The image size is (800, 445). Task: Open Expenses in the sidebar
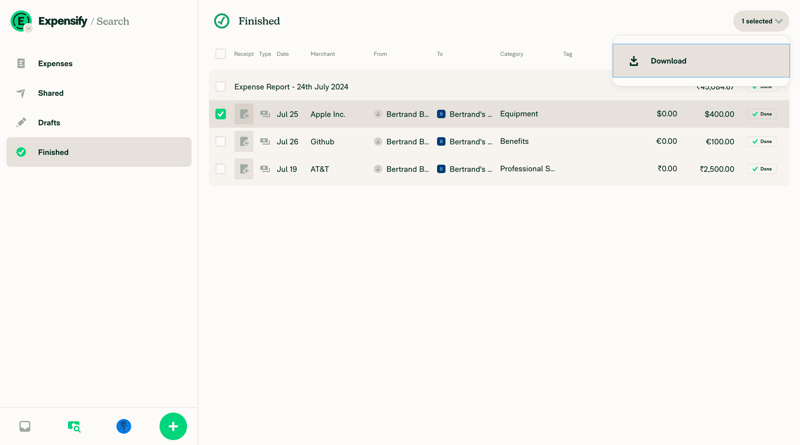click(98, 64)
